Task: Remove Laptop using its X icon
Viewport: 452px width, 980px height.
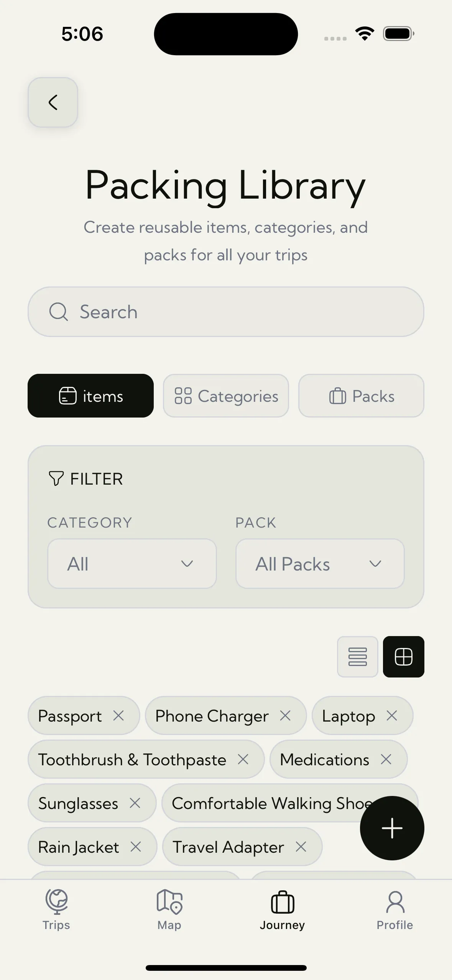Action: pyautogui.click(x=391, y=715)
